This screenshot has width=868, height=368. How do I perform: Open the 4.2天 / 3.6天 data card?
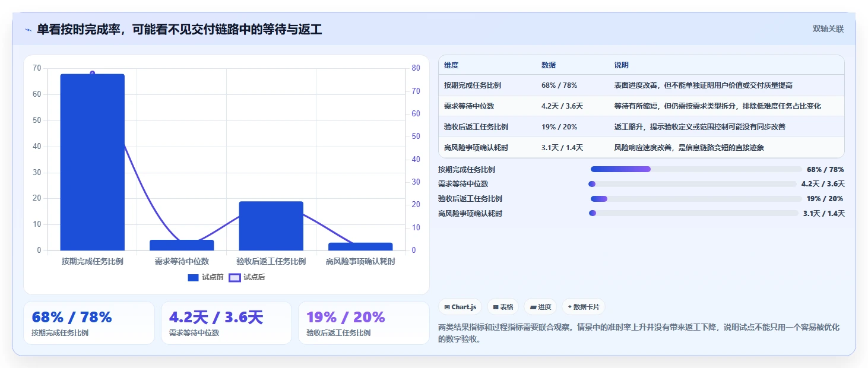(x=226, y=323)
